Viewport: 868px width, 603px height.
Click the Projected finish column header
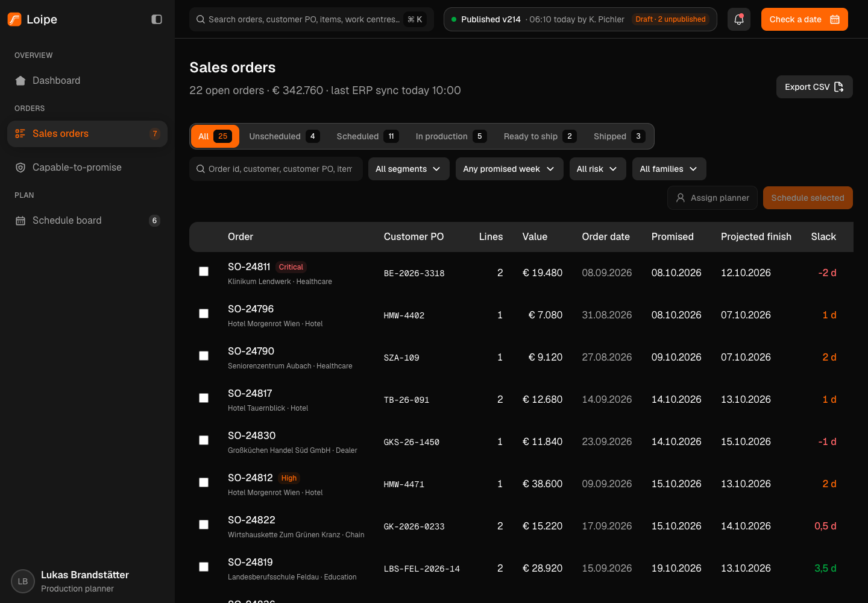click(756, 237)
